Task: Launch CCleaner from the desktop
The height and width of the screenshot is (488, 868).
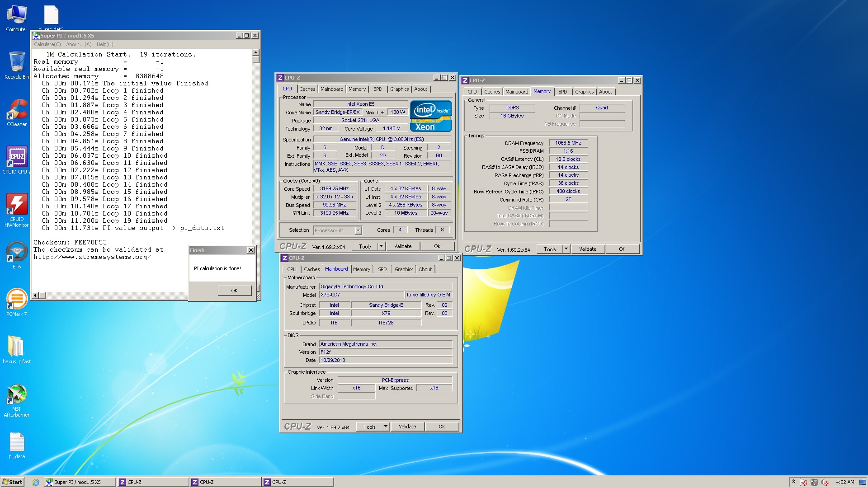Action: 17,113
